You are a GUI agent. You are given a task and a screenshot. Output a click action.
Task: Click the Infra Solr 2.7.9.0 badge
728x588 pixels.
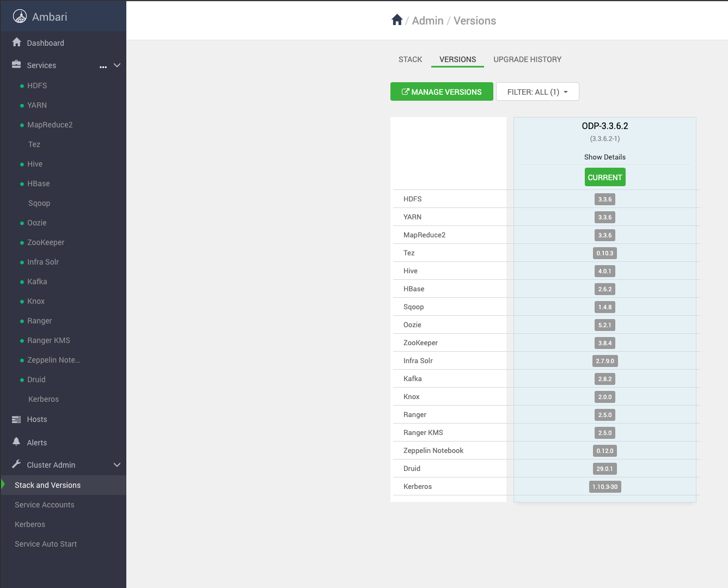(x=605, y=361)
